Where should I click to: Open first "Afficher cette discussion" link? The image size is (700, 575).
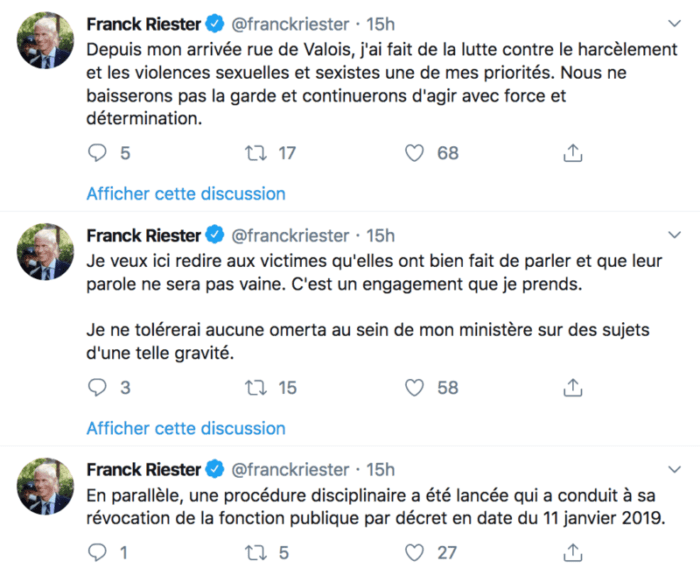pos(186,193)
